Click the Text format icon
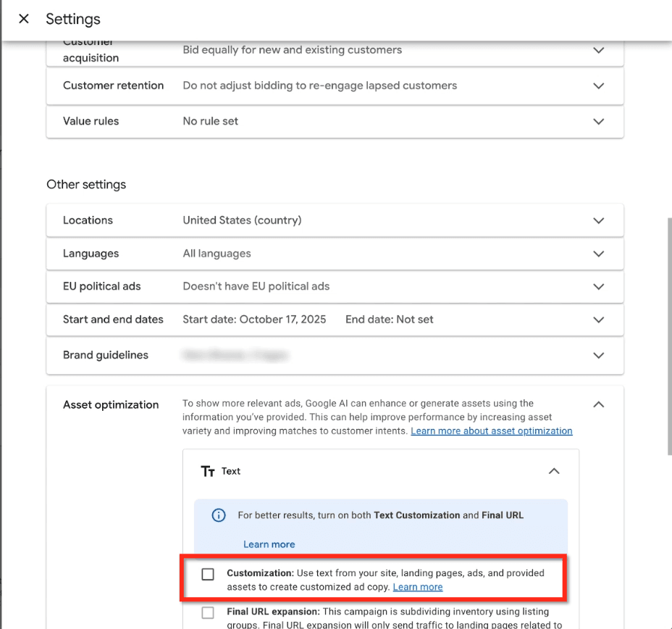 tap(208, 471)
